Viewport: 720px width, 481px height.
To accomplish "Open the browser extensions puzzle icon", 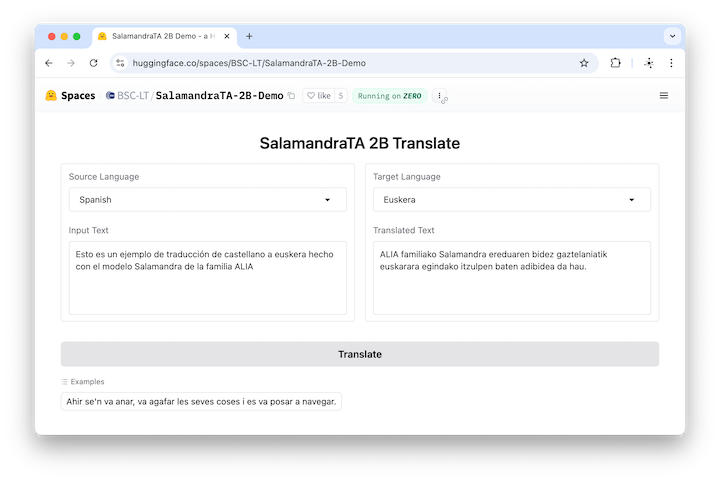I will click(x=615, y=63).
